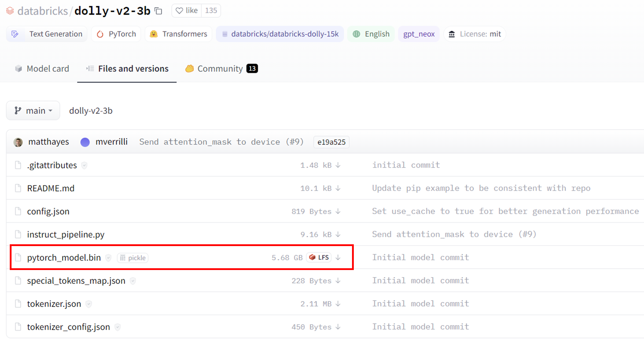The height and width of the screenshot is (341, 644).
Task: Open the main branch dropdown
Action: click(33, 111)
